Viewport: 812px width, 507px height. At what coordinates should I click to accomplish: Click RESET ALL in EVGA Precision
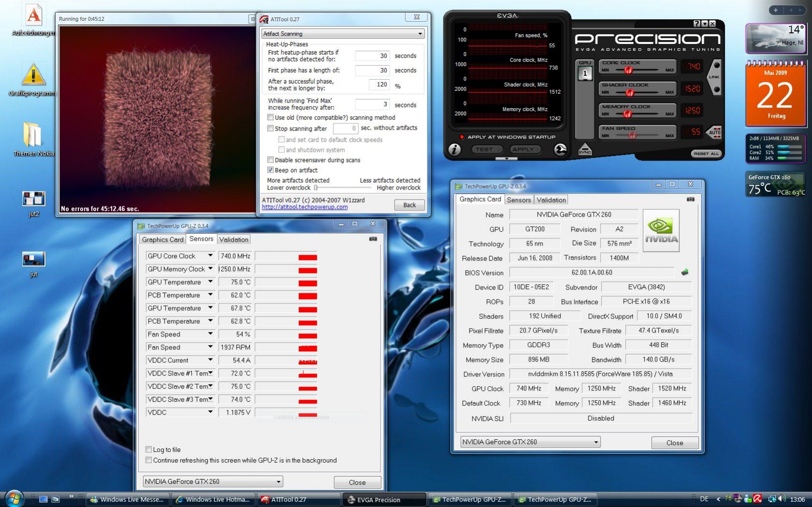click(706, 154)
